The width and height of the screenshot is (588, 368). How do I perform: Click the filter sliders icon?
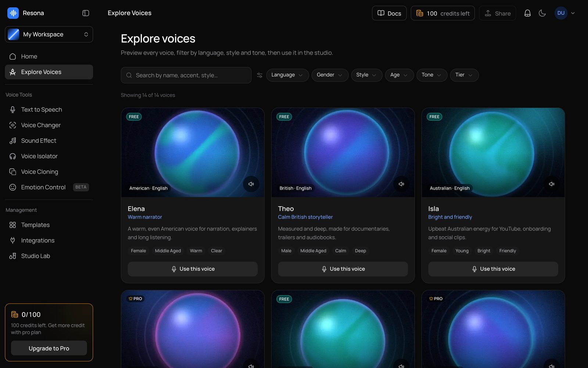tap(259, 75)
